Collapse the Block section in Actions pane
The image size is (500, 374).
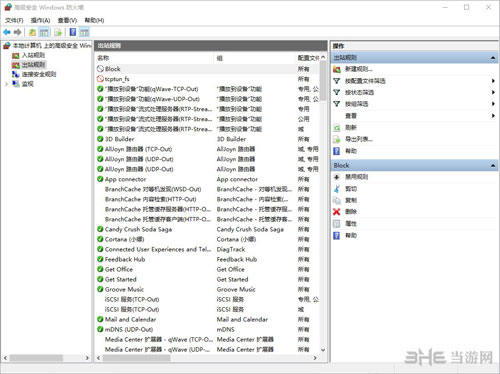pyautogui.click(x=493, y=166)
